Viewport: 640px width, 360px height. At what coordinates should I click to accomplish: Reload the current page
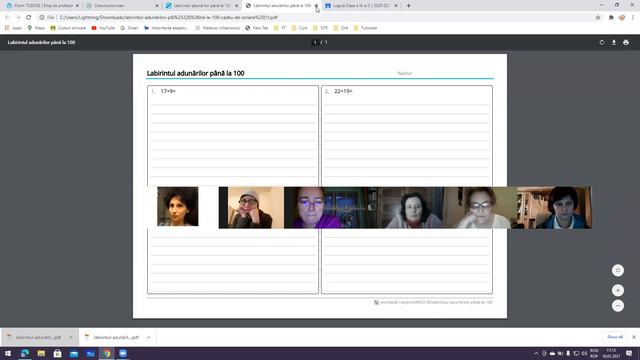click(x=29, y=18)
